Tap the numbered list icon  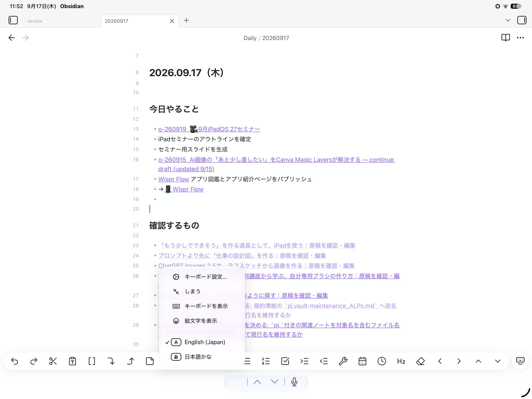tap(266, 361)
